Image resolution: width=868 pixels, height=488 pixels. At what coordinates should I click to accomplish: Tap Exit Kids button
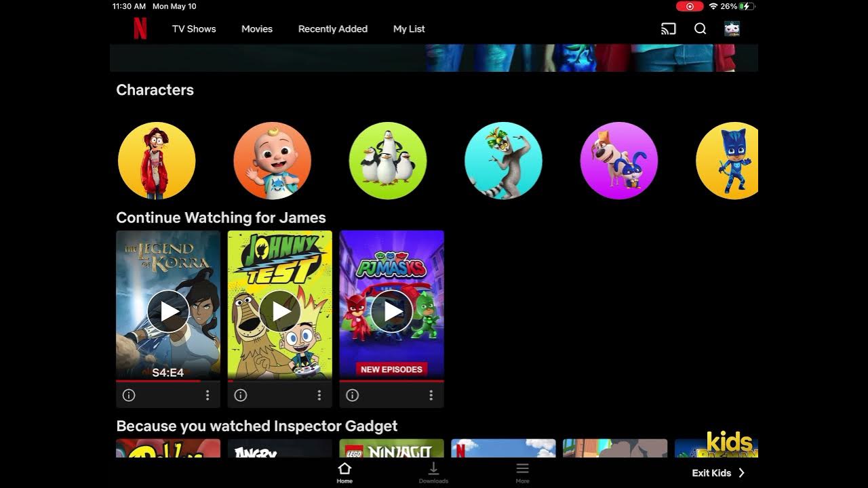tap(718, 473)
